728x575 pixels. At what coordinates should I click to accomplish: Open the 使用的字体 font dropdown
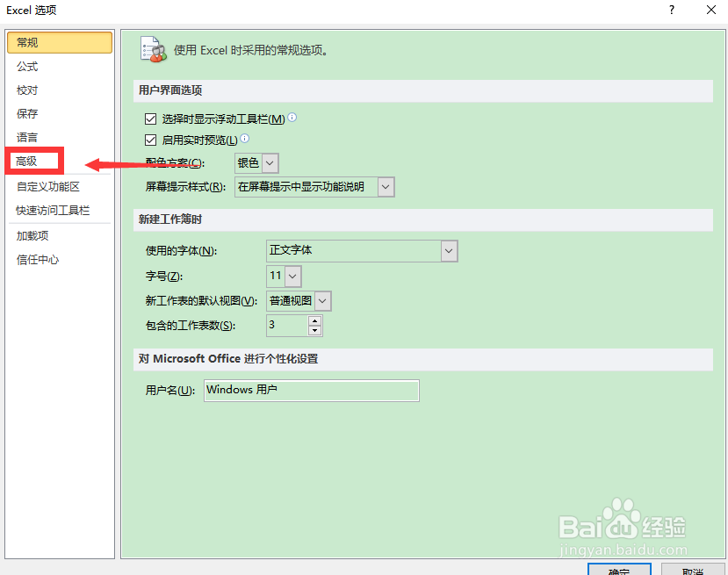click(x=448, y=251)
